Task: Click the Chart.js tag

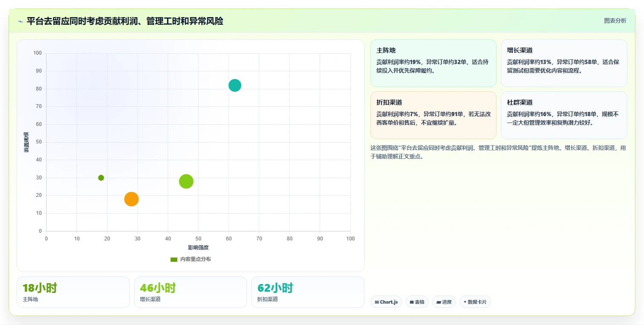Action: (386, 302)
